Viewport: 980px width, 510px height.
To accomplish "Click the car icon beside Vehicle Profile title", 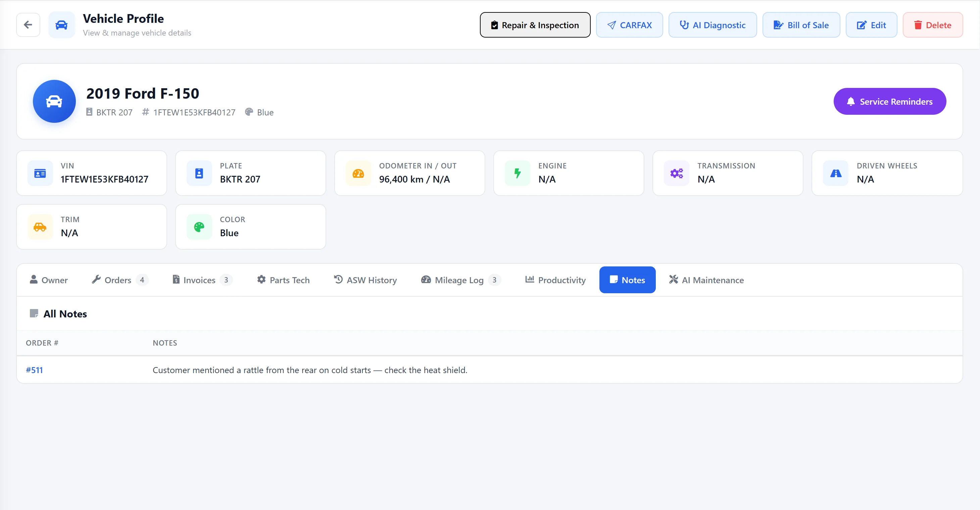I will point(62,25).
